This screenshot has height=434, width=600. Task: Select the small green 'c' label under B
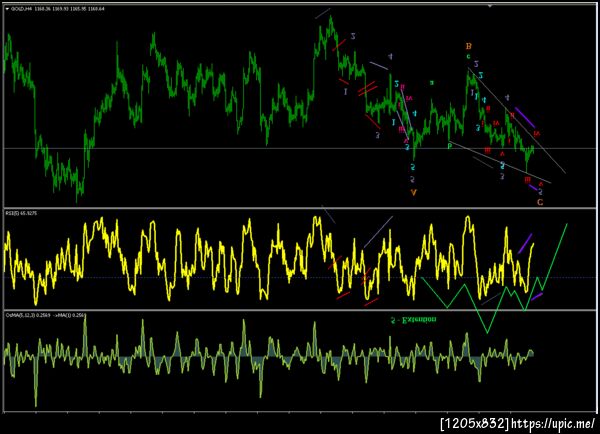(x=468, y=56)
